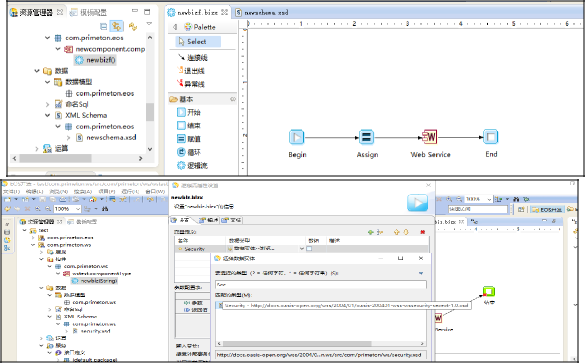Collapse the upper com.primeton.eos package node
This screenshot has height=363, width=585.
[x=47, y=38]
